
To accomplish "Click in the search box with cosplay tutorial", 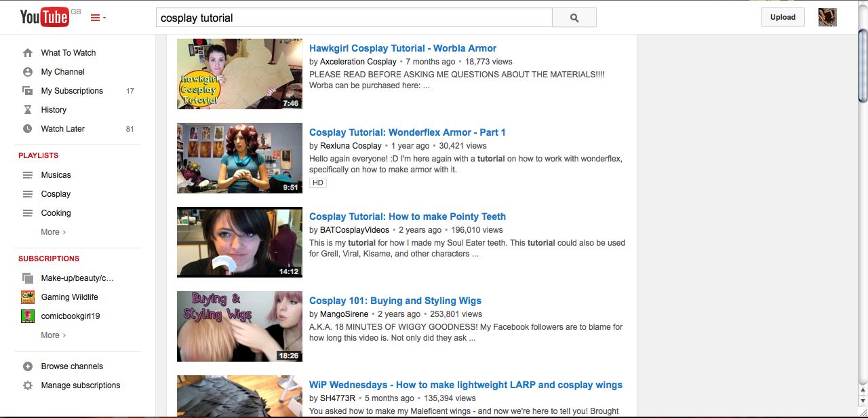I will 354,18.
